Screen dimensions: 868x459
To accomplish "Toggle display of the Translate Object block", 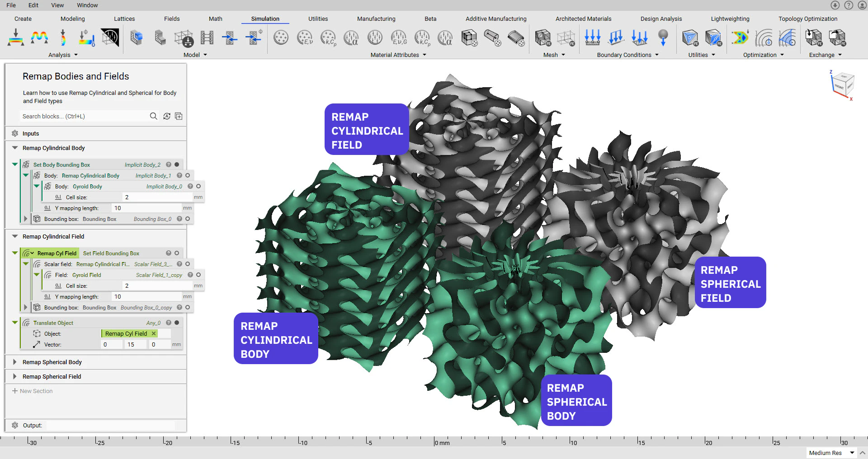I will click(x=177, y=323).
